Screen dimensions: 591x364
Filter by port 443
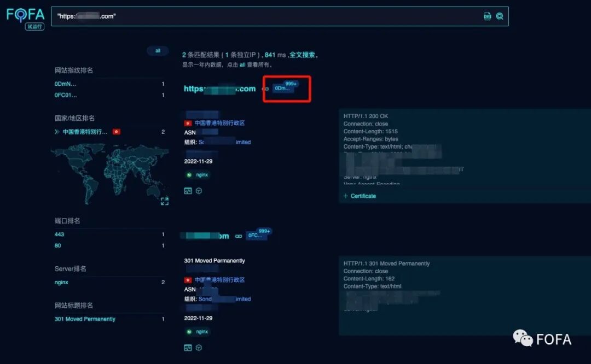(59, 234)
